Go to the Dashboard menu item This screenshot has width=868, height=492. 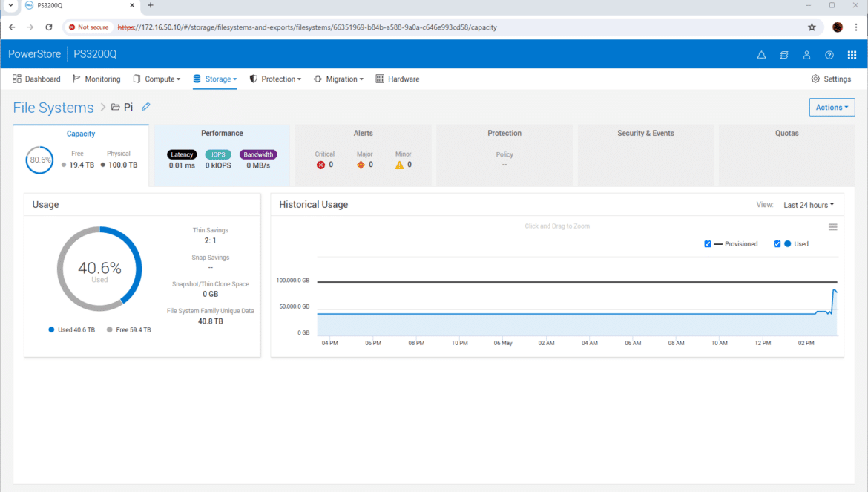[36, 79]
